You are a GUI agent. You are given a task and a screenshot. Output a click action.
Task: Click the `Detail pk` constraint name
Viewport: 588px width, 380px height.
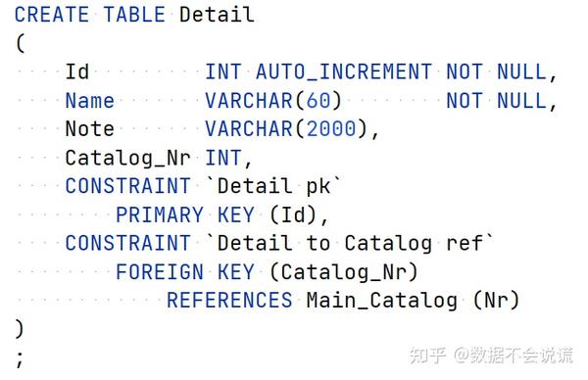pos(273,186)
